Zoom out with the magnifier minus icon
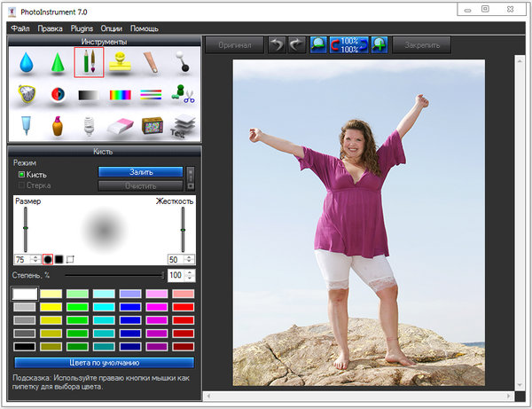The width and height of the screenshot is (532, 409). pos(318,44)
